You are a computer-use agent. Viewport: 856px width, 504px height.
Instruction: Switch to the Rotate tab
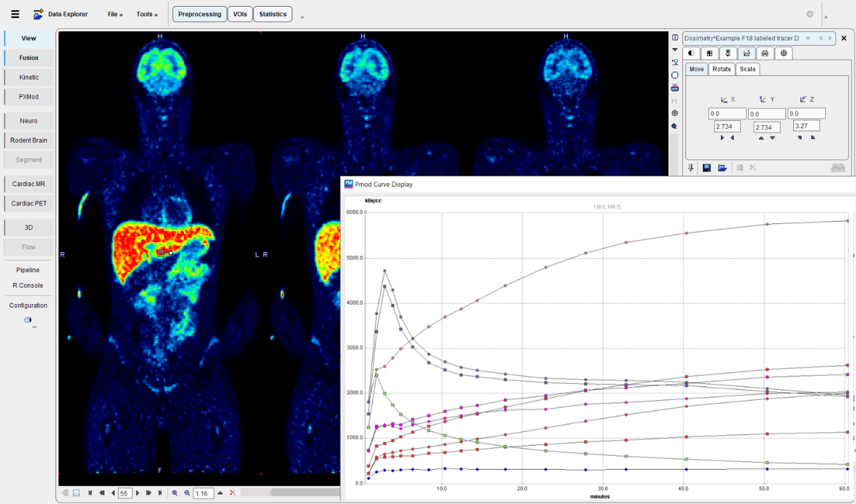point(722,69)
